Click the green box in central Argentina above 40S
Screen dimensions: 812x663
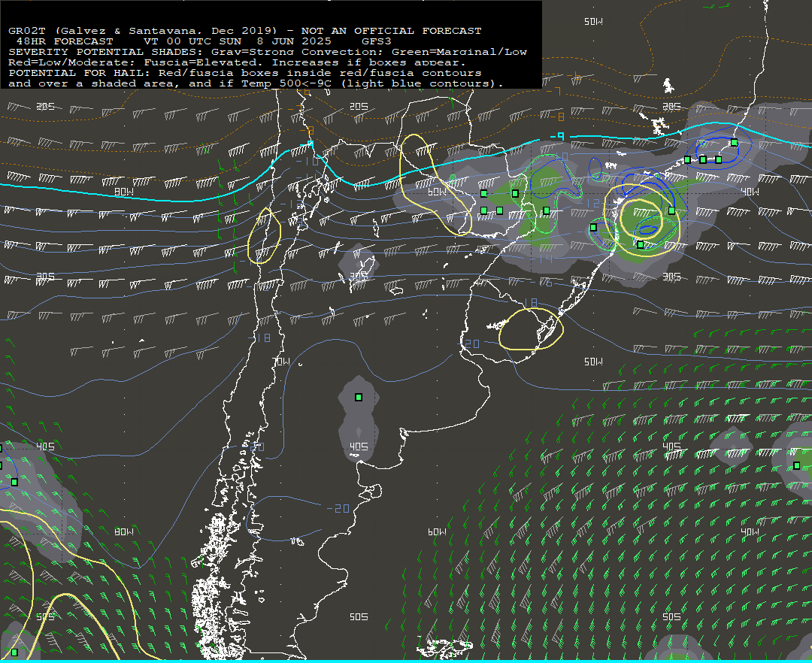click(x=359, y=398)
